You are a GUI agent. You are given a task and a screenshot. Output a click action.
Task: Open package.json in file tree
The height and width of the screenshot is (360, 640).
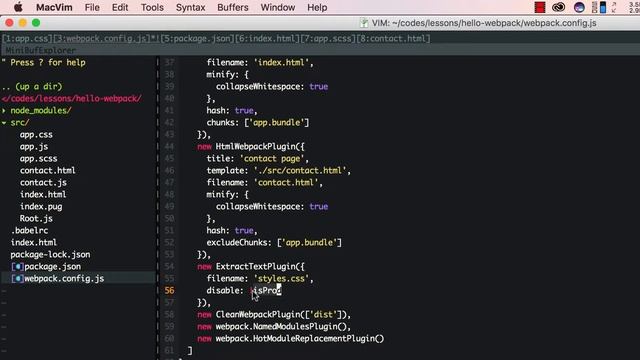pyautogui.click(x=52, y=267)
